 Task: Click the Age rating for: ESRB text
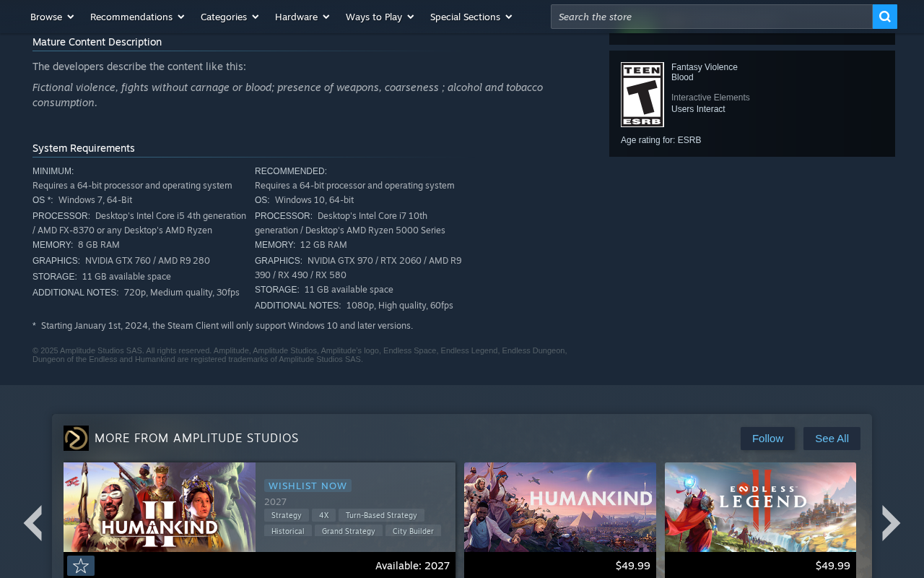661,140
